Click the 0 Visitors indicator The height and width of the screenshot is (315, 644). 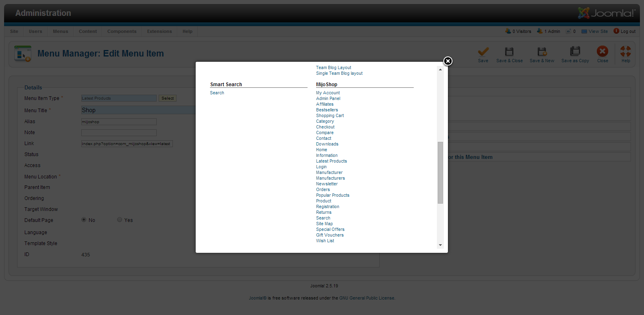[518, 31]
